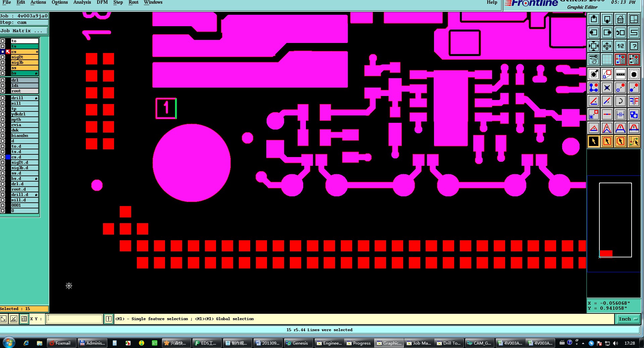
Task: Toggle the checkbox for layer drill
Action: coord(3,98)
